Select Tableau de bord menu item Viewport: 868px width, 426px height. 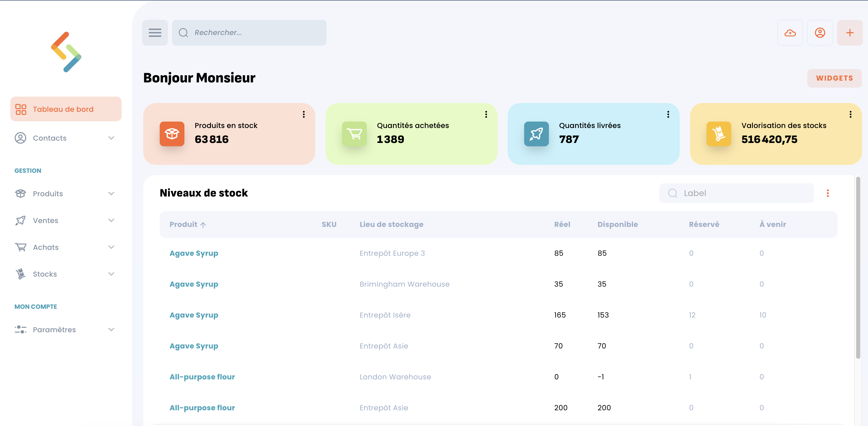point(66,109)
